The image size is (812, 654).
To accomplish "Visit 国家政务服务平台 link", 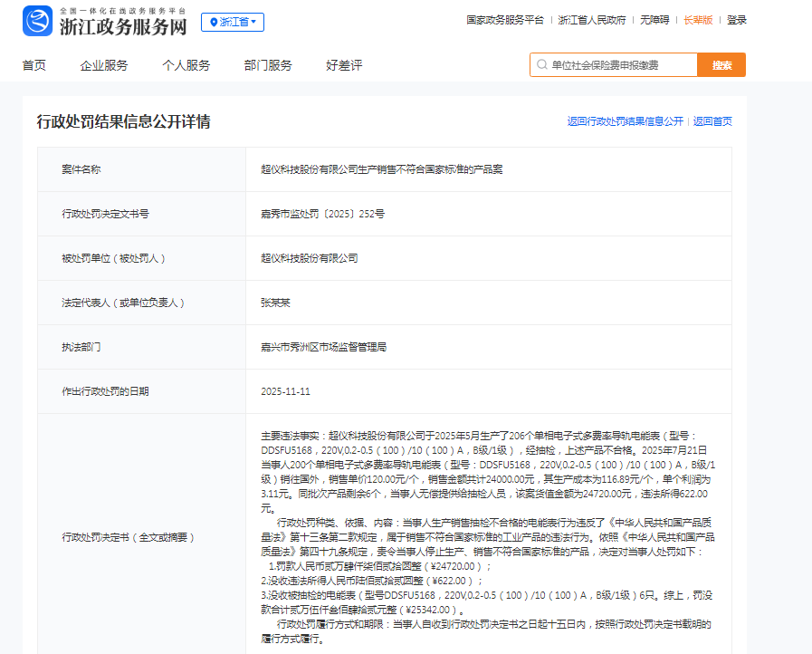I will [505, 20].
